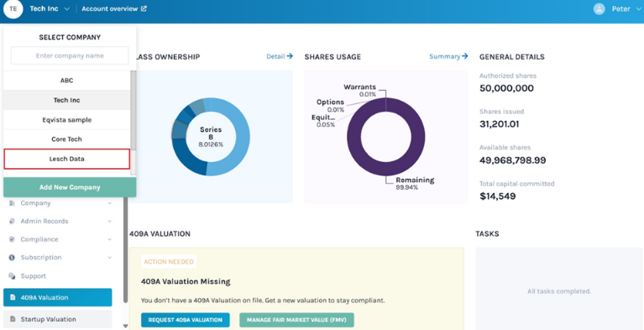This screenshot has width=644, height=330.
Task: Click Peter's user avatar icon
Action: click(599, 8)
